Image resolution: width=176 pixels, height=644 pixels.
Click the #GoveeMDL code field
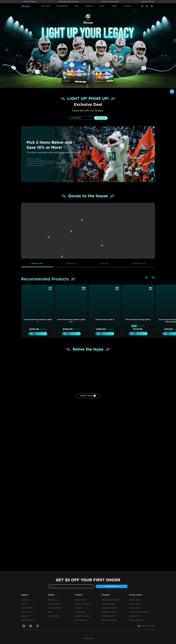click(81, 118)
